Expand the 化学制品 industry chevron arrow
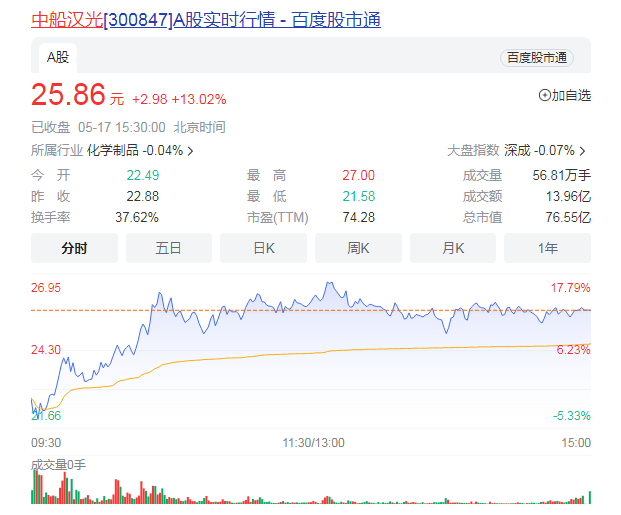Screen dimensions: 621x515 pyautogui.click(x=190, y=151)
